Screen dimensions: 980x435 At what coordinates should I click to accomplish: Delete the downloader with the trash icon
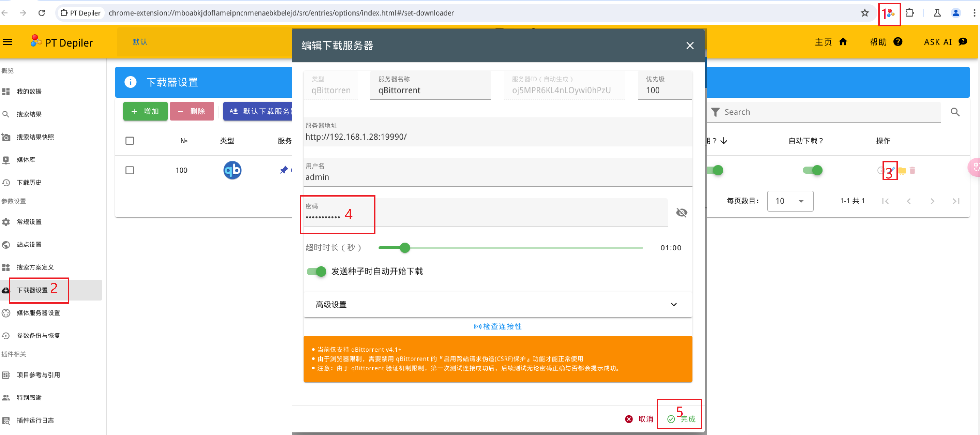coord(912,170)
